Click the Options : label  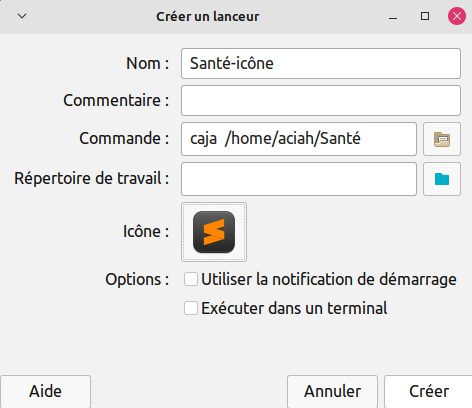point(137,280)
